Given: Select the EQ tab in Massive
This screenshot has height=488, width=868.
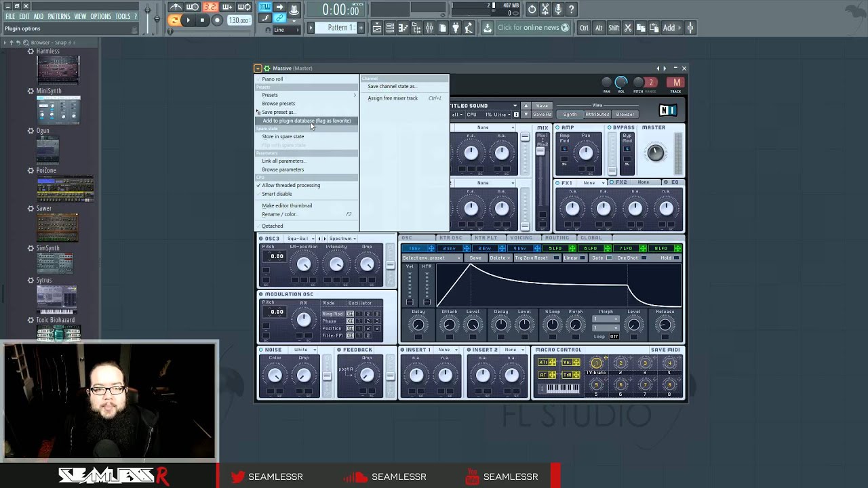Looking at the screenshot, I should 674,183.
